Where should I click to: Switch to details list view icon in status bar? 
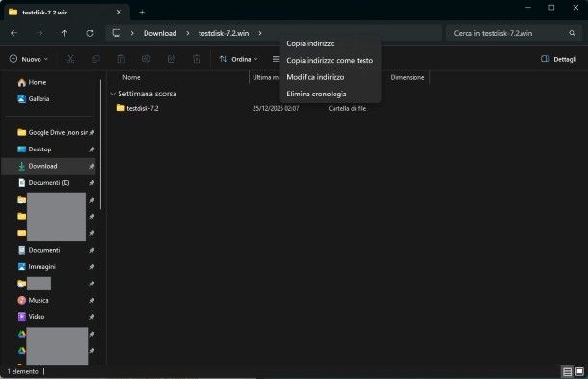click(568, 371)
